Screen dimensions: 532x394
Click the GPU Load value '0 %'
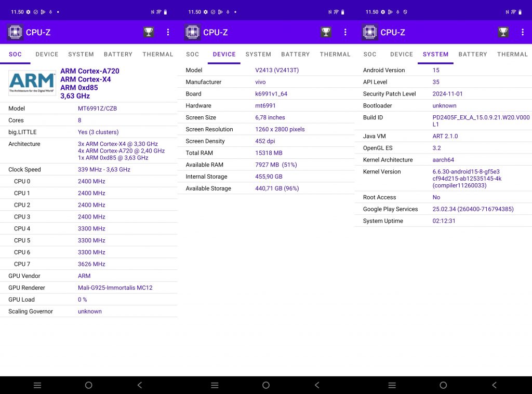(83, 300)
